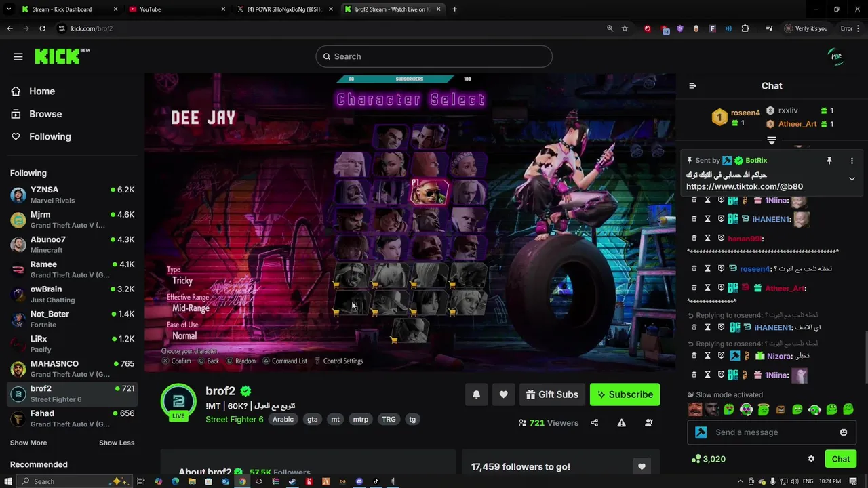868x488 pixels.
Task: Open Mjrm's channel in Following list
Action: pos(72,220)
